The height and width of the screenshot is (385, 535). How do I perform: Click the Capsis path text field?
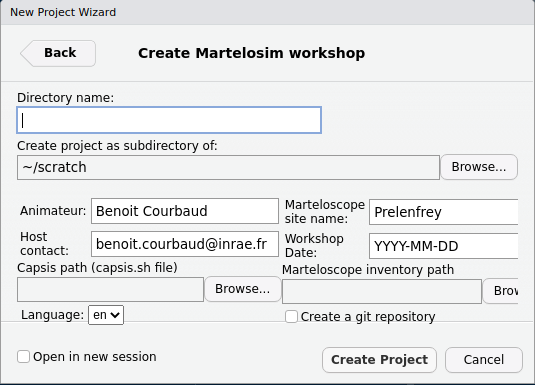click(111, 289)
